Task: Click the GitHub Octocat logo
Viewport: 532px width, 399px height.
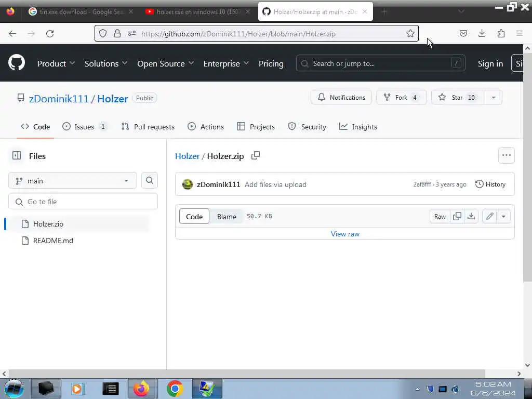Action: (x=17, y=63)
